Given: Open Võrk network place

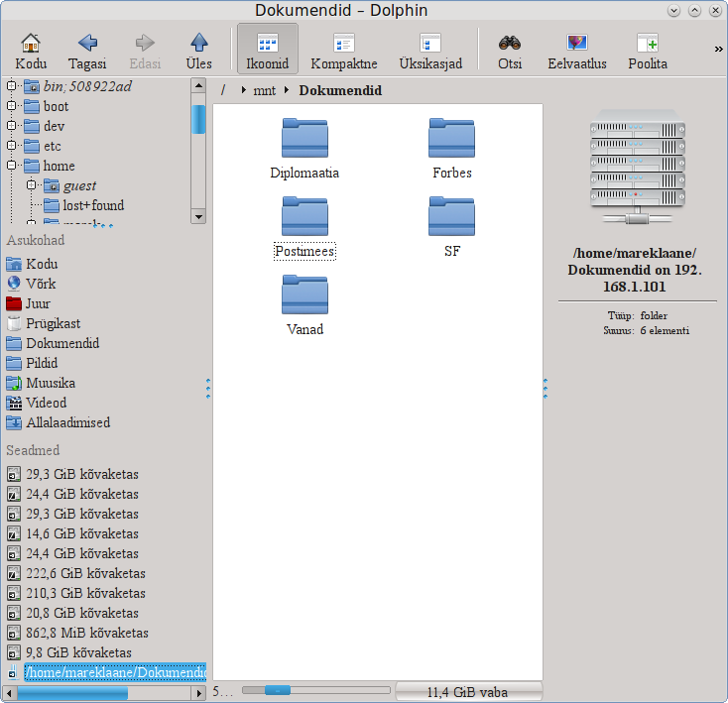Looking at the screenshot, I should pos(31,284).
